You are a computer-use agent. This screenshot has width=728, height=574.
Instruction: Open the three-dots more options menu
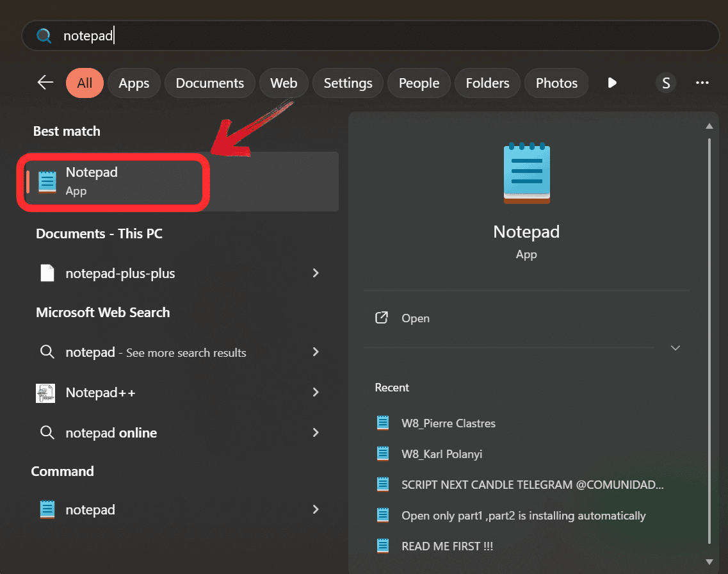(702, 83)
